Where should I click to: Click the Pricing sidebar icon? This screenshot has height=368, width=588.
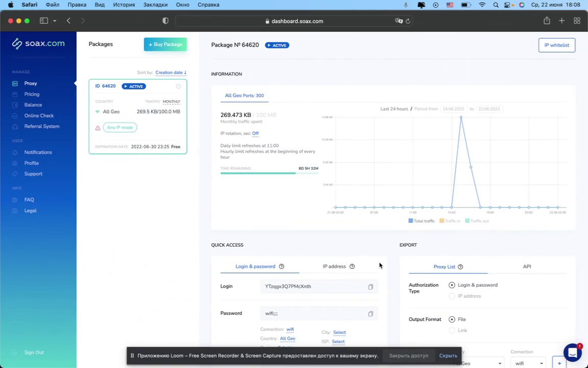click(15, 94)
